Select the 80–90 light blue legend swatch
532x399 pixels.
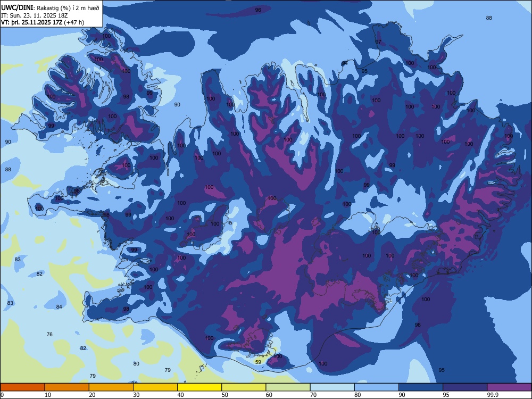[377, 387]
